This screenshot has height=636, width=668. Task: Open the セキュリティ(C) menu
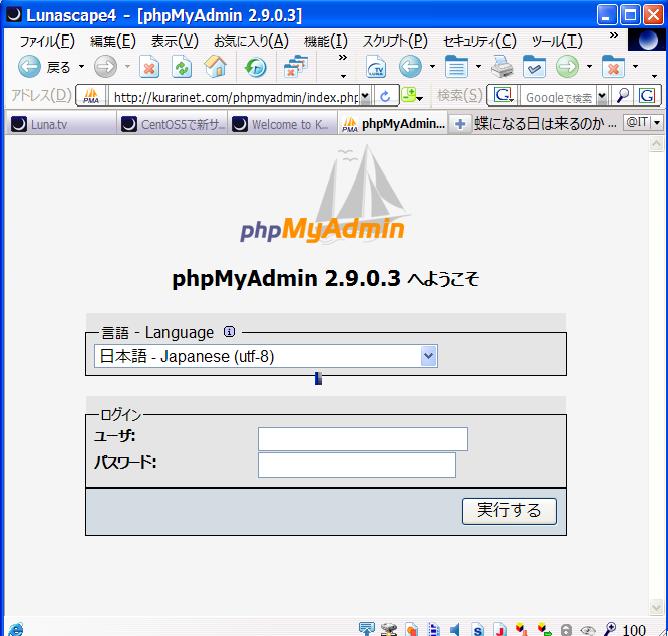[480, 41]
